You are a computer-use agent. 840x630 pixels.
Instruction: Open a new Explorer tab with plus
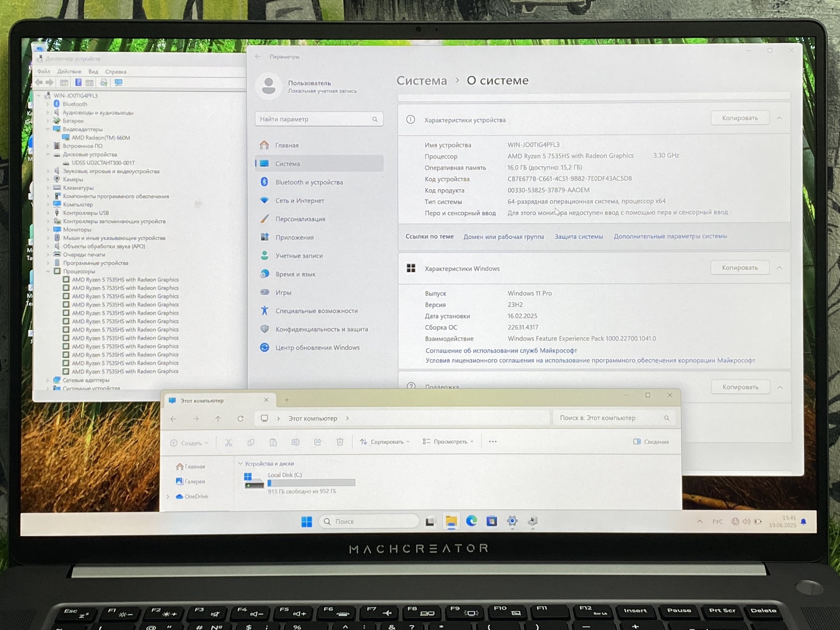coord(287,400)
